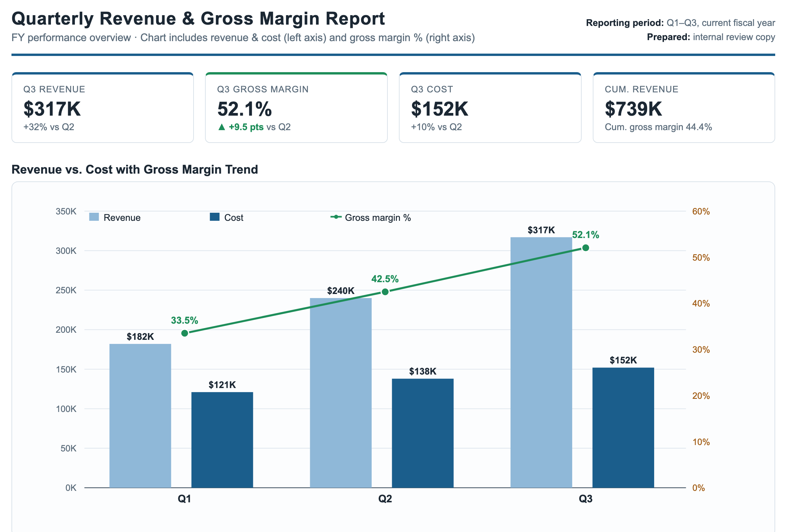Click the Q3 gross margin line data point
The width and height of the screenshot is (787, 532).
pyautogui.click(x=585, y=248)
